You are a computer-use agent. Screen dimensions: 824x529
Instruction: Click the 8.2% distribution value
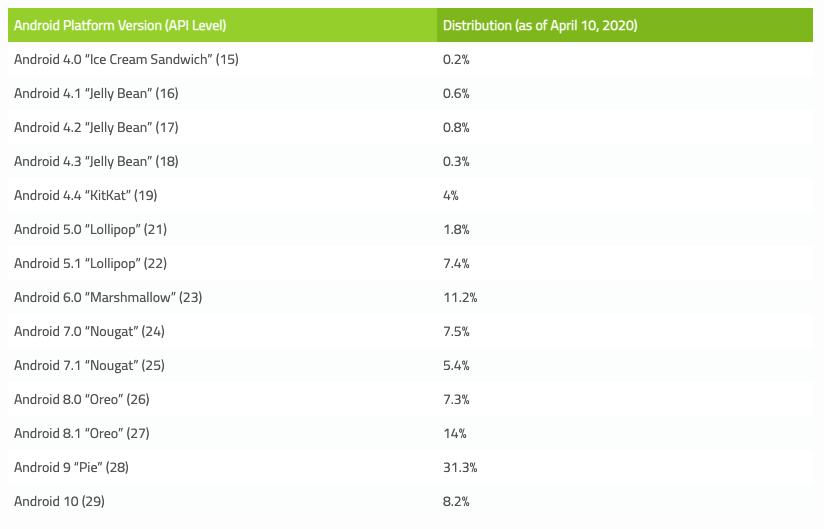(456, 501)
